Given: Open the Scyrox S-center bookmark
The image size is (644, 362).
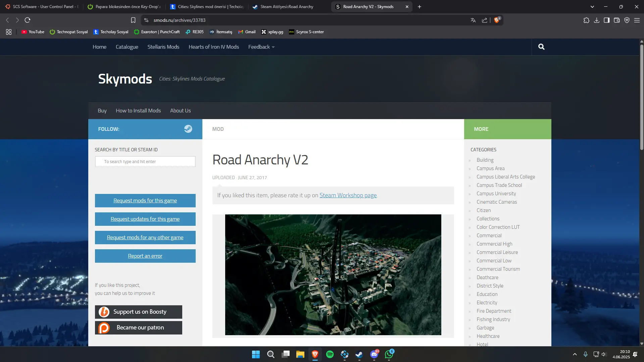Looking at the screenshot, I should pos(306,32).
